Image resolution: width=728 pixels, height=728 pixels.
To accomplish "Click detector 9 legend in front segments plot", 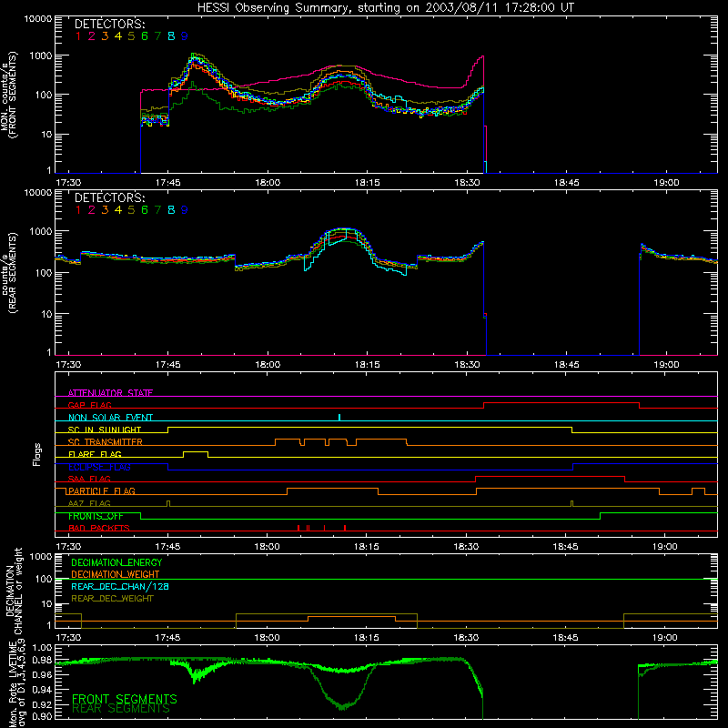I will (x=185, y=36).
